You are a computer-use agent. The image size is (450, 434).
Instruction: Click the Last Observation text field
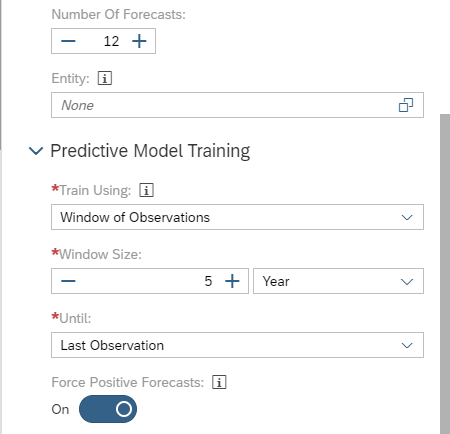click(237, 345)
